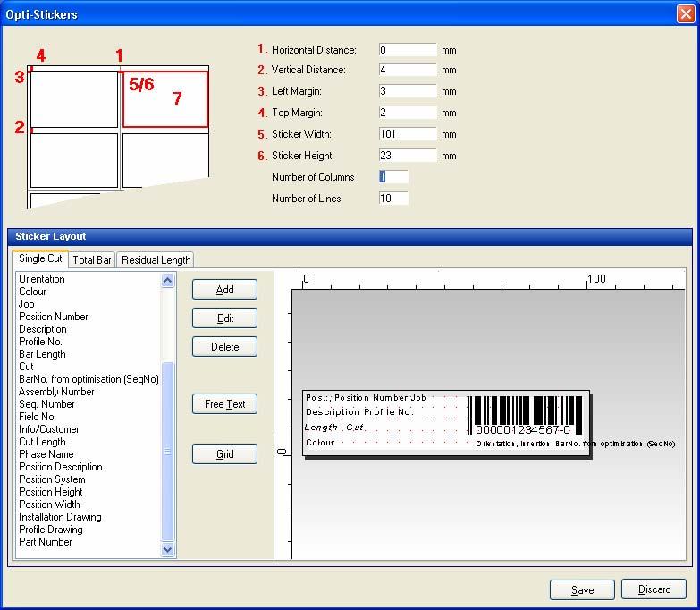Select Profile No. list entry
700x610 pixels.
point(40,342)
